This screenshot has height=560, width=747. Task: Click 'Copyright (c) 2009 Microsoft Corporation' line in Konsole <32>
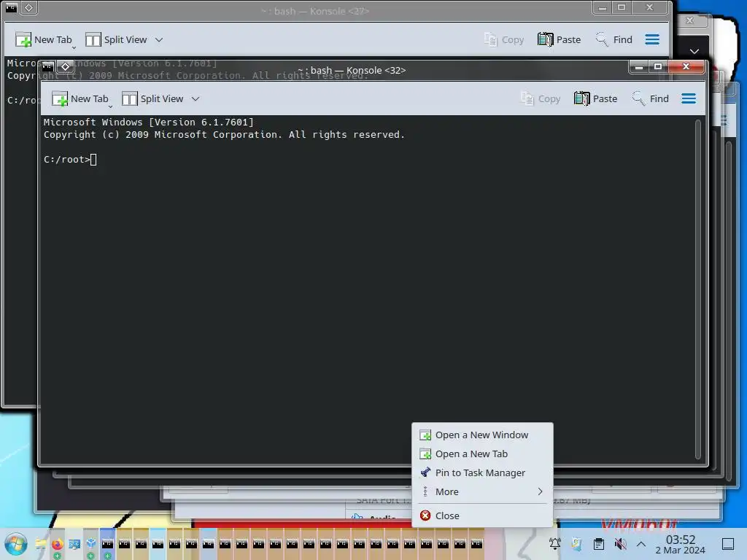224,135
